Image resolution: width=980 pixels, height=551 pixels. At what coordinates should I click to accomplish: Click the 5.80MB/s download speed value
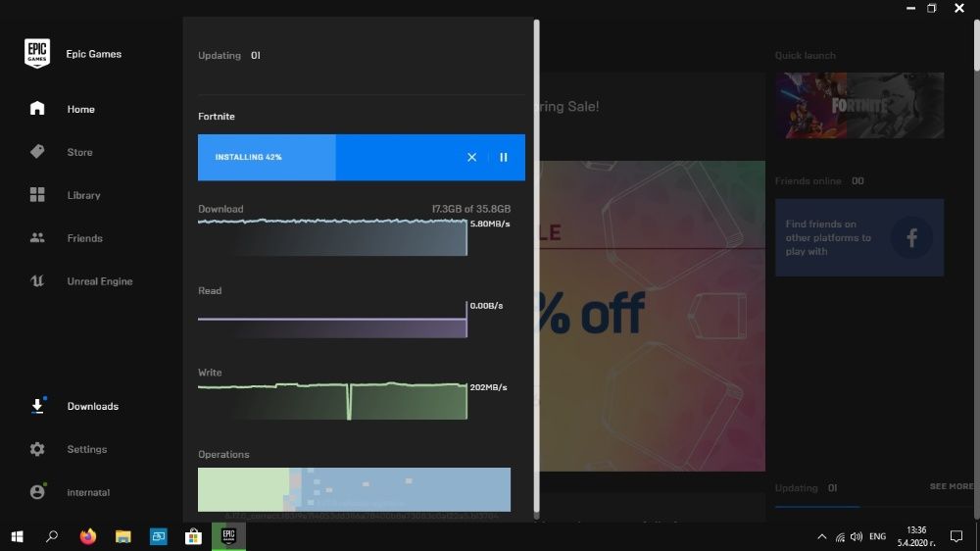click(490, 224)
